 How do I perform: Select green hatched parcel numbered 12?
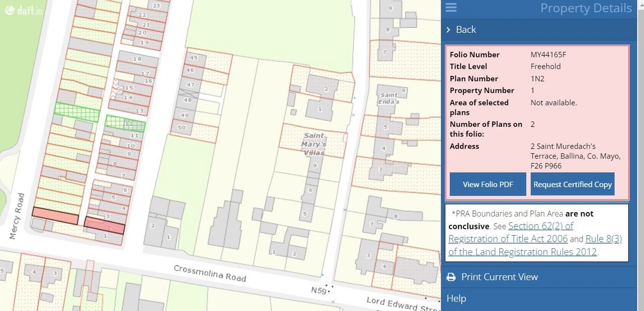tap(125, 124)
